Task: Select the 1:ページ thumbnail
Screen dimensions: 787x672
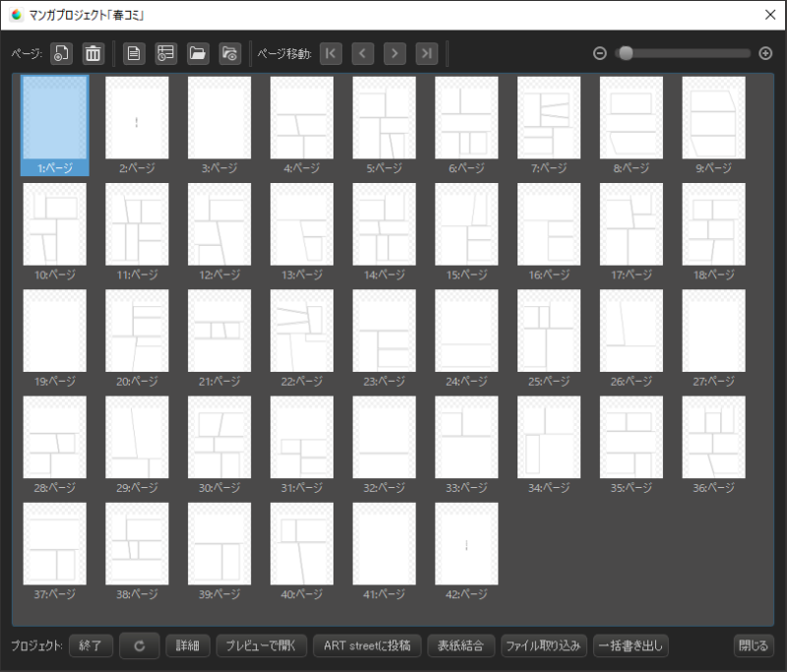Action: 55,126
